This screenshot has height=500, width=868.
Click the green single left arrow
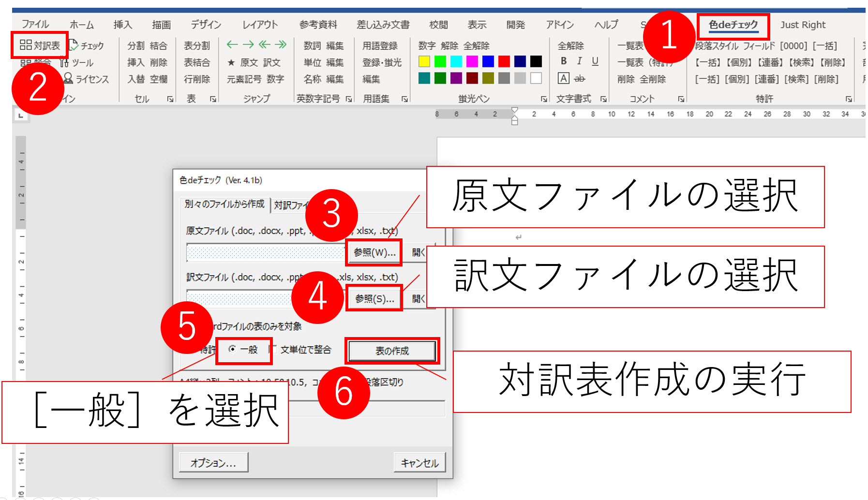tap(232, 44)
